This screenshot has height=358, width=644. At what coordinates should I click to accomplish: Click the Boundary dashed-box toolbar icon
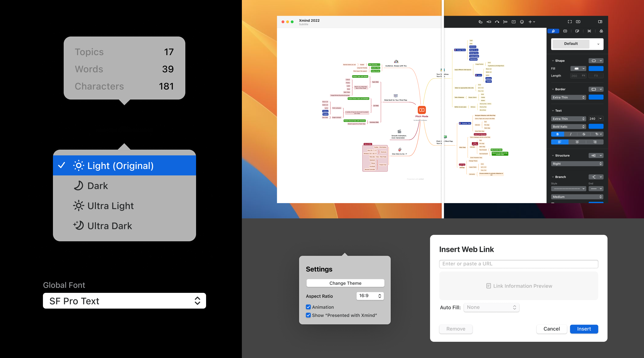(514, 22)
